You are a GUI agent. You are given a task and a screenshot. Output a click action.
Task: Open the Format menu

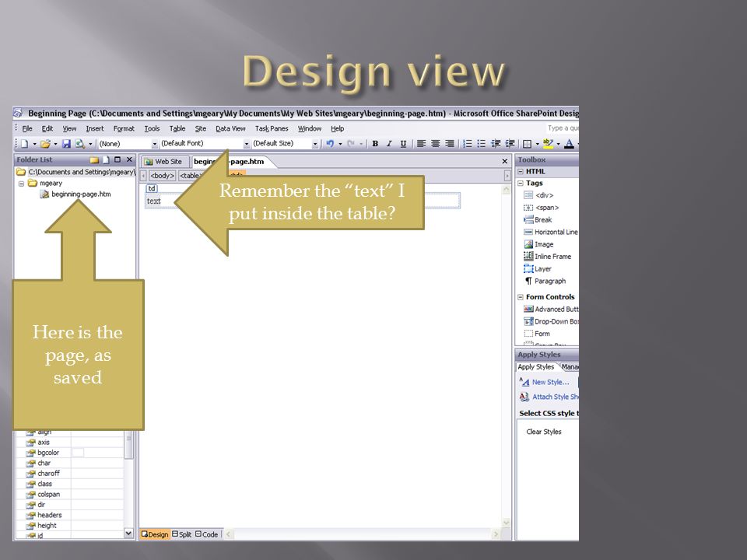pyautogui.click(x=124, y=128)
